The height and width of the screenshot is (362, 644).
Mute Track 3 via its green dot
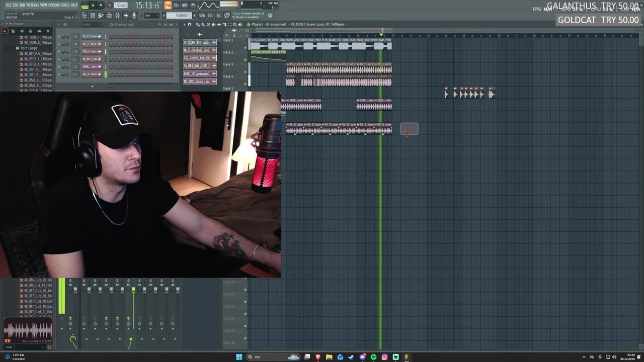[x=246, y=71]
